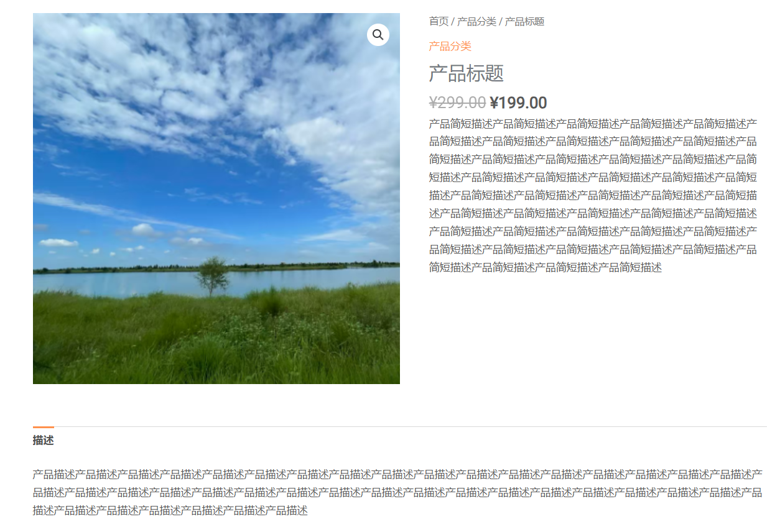780x532 pixels.
Task: Click the 产品描述 paragraph under the tab
Action: 397,493
